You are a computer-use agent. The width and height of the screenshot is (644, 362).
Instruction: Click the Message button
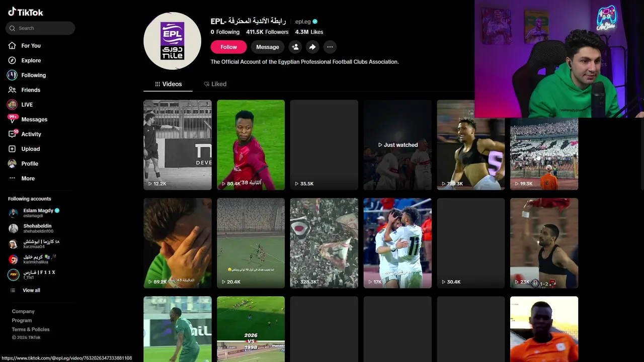pos(268,47)
